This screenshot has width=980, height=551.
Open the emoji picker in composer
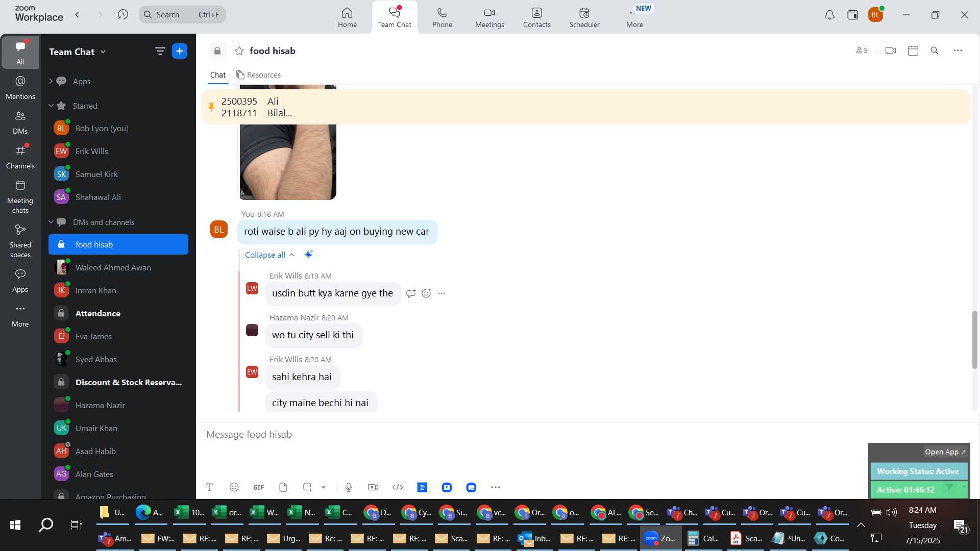click(x=234, y=487)
